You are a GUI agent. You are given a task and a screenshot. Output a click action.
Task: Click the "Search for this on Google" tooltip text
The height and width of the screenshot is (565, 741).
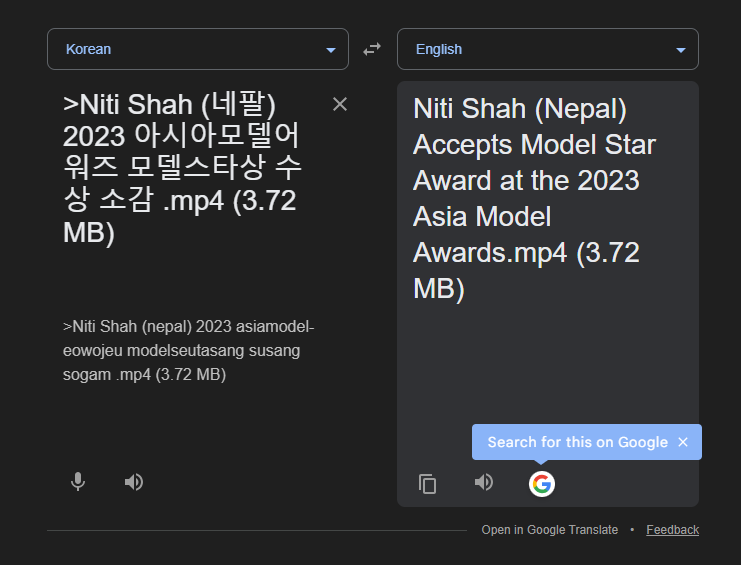click(577, 442)
